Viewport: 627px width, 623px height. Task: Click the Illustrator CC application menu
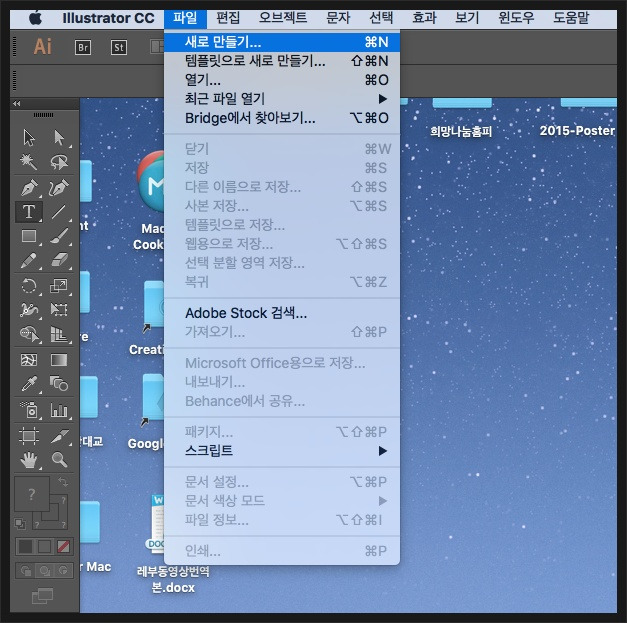tap(108, 18)
